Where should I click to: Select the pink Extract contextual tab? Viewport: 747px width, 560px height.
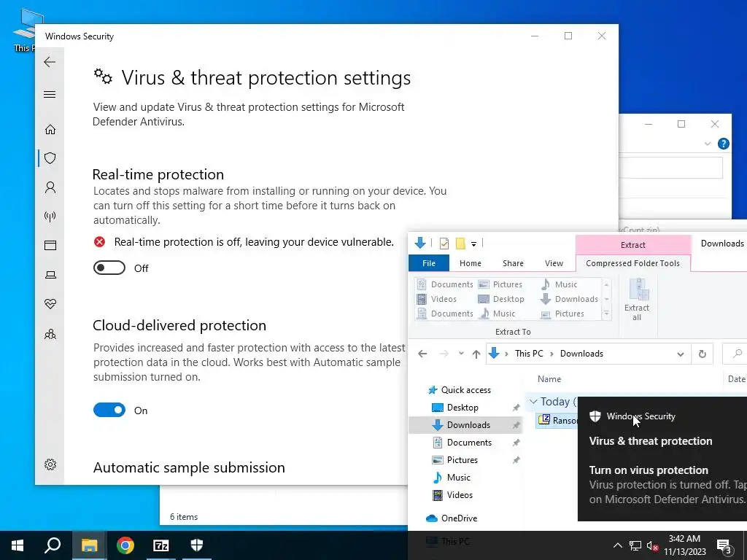[x=632, y=245]
